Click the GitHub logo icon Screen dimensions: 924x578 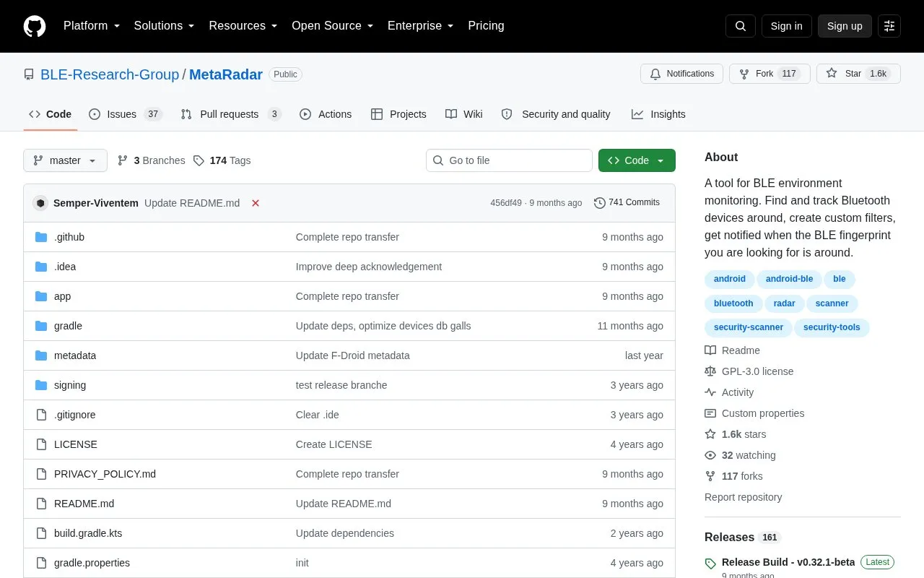tap(35, 26)
